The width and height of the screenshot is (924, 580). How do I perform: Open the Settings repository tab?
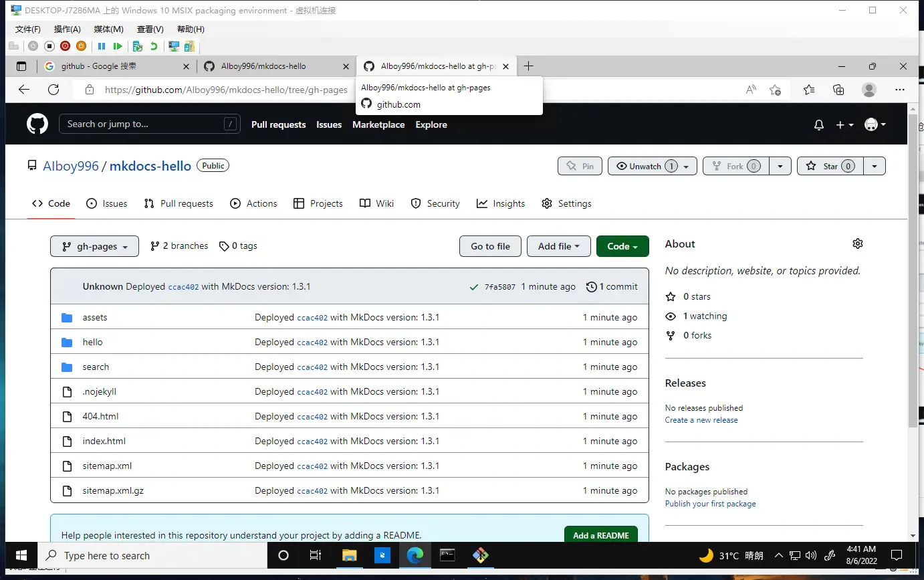(566, 203)
